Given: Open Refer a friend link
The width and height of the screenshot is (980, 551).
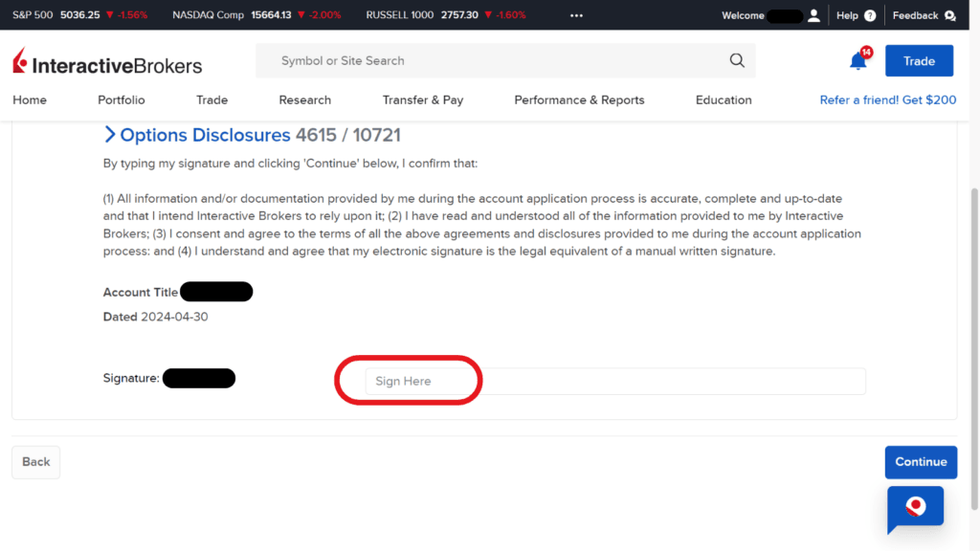Looking at the screenshot, I should tap(887, 99).
